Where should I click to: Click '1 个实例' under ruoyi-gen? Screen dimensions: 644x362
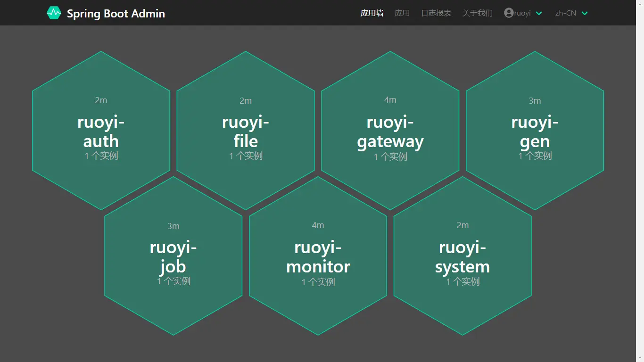(535, 156)
